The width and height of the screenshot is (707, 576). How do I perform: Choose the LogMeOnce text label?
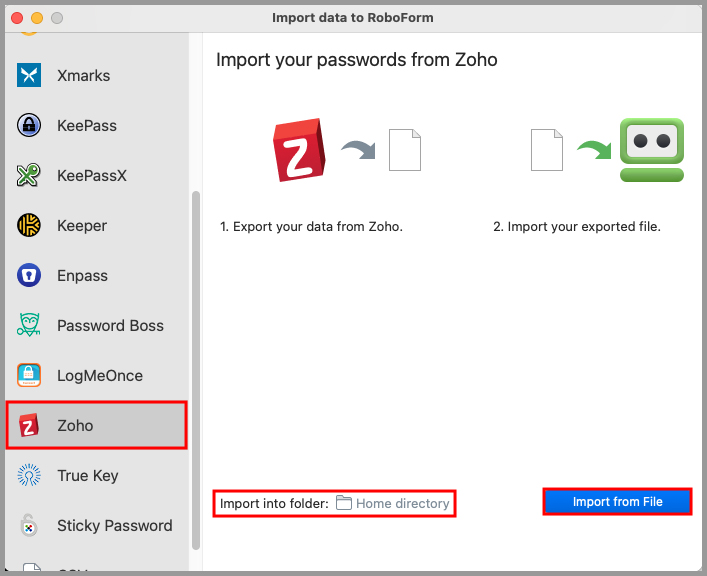pyautogui.click(x=100, y=376)
